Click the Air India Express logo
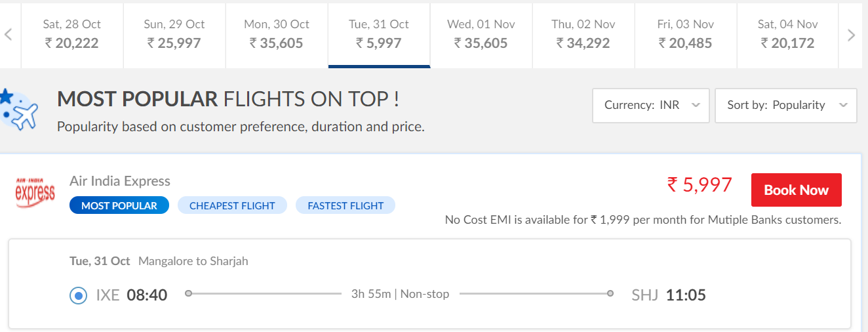The height and width of the screenshot is (332, 868). (x=35, y=192)
